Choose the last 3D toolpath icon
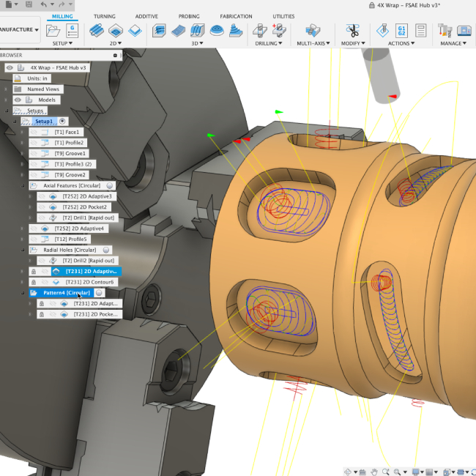Viewport: 476px width, 476px height. point(236,31)
